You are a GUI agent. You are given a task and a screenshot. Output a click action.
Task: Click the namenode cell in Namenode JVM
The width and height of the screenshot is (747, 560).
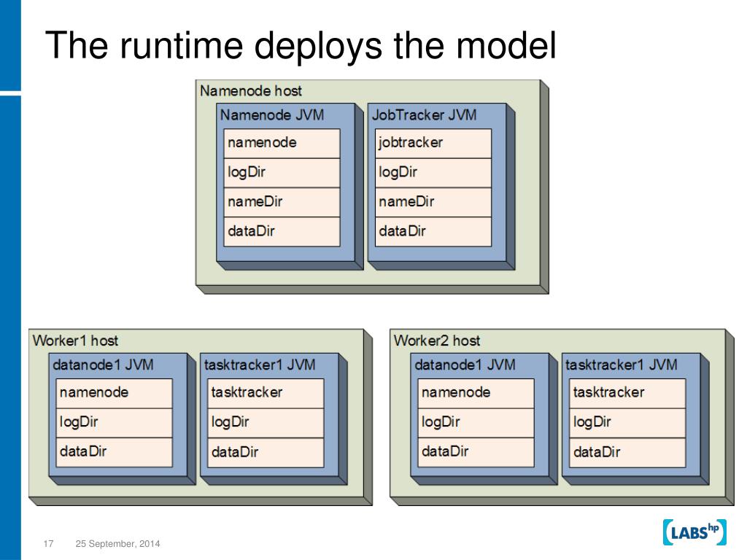(282, 144)
